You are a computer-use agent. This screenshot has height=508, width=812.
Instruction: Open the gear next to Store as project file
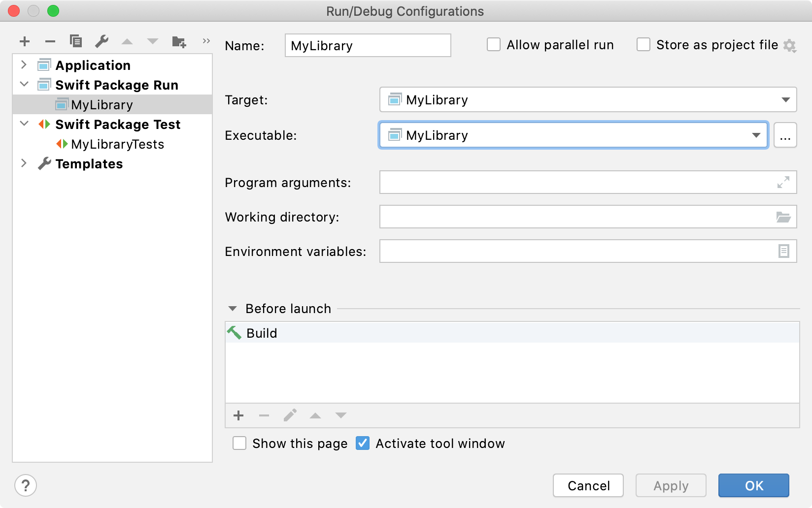[x=789, y=46]
